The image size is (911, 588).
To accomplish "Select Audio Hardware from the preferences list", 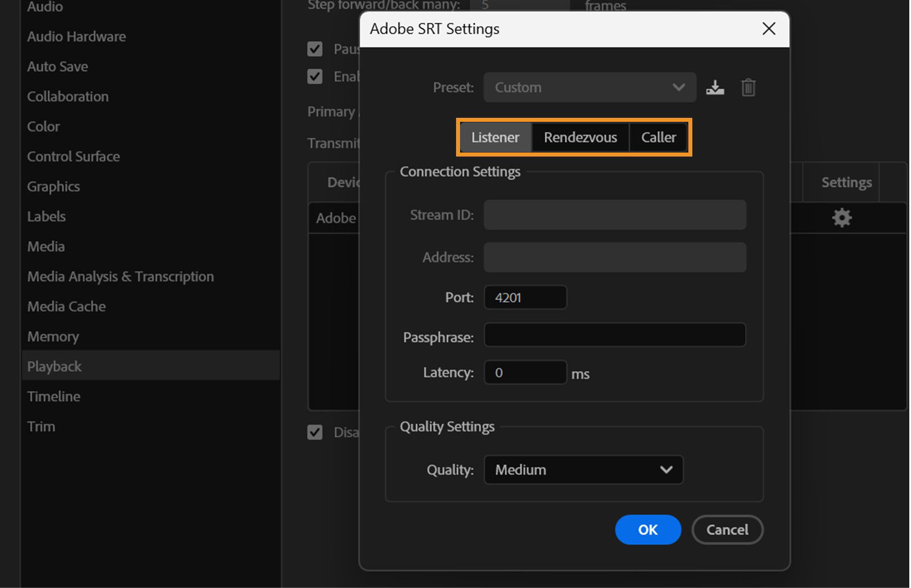I will click(76, 36).
